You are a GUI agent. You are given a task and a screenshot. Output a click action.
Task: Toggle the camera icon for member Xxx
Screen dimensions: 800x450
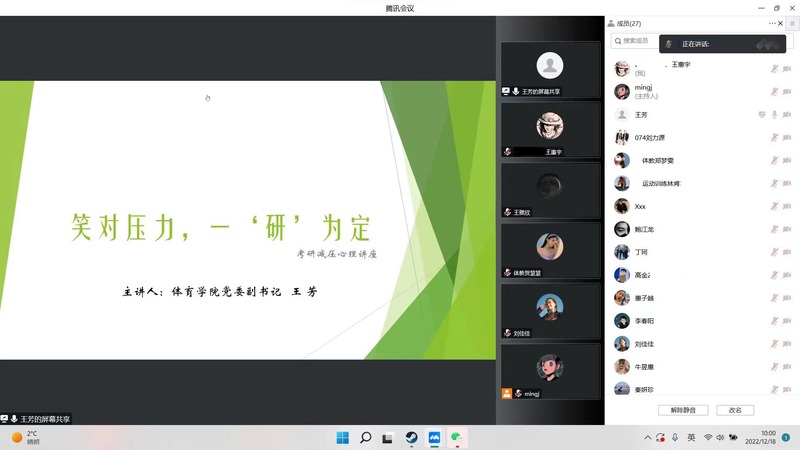coord(786,207)
